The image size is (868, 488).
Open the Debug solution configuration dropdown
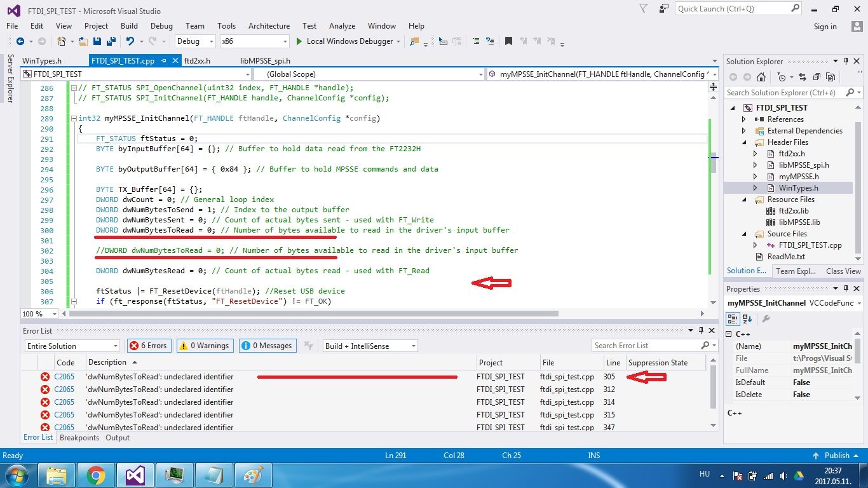tap(196, 41)
